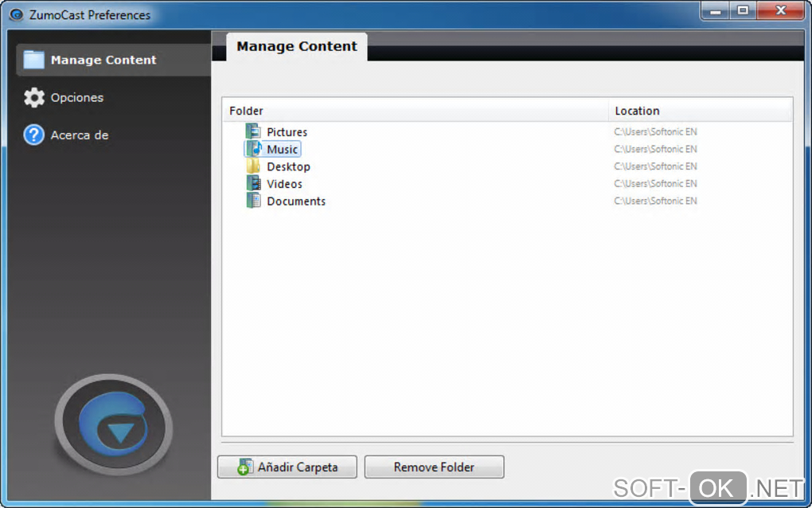The width and height of the screenshot is (812, 508).
Task: Minimize the ZumoCast Preferences window
Action: coord(716,10)
